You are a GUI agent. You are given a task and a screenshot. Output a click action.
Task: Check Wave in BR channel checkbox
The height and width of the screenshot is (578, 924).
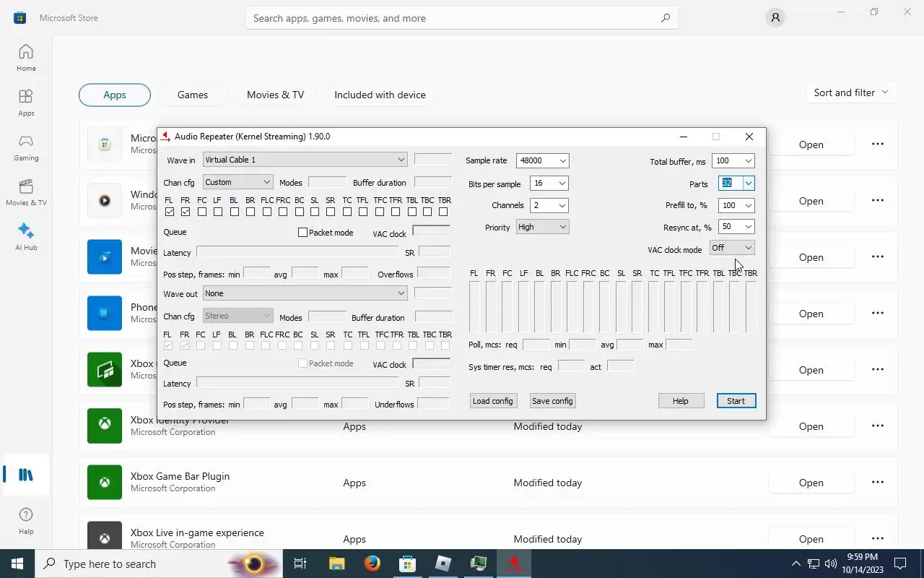coord(250,212)
